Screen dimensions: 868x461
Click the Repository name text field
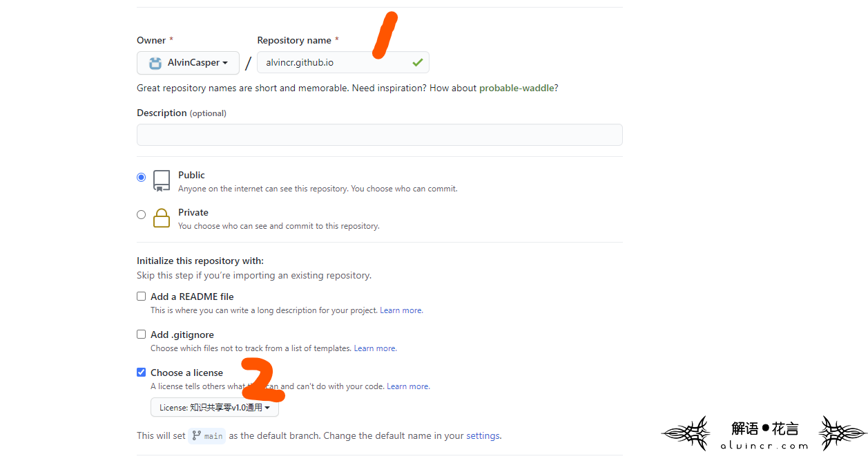coord(343,62)
